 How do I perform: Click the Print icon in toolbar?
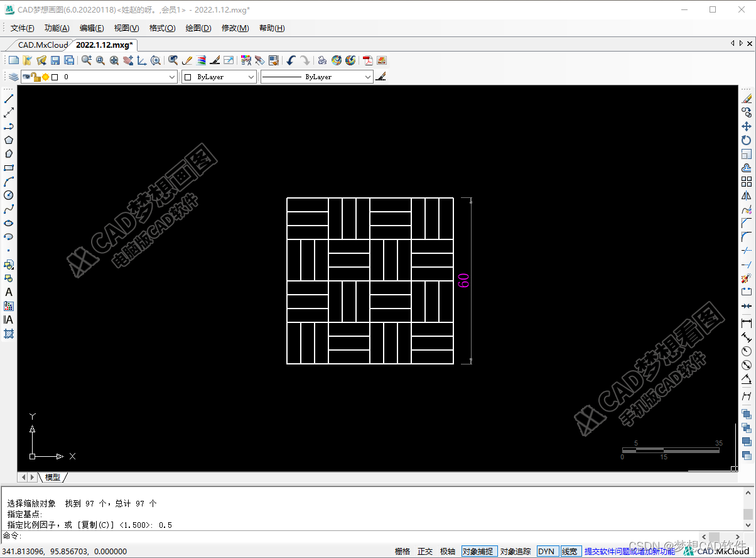click(x=322, y=60)
